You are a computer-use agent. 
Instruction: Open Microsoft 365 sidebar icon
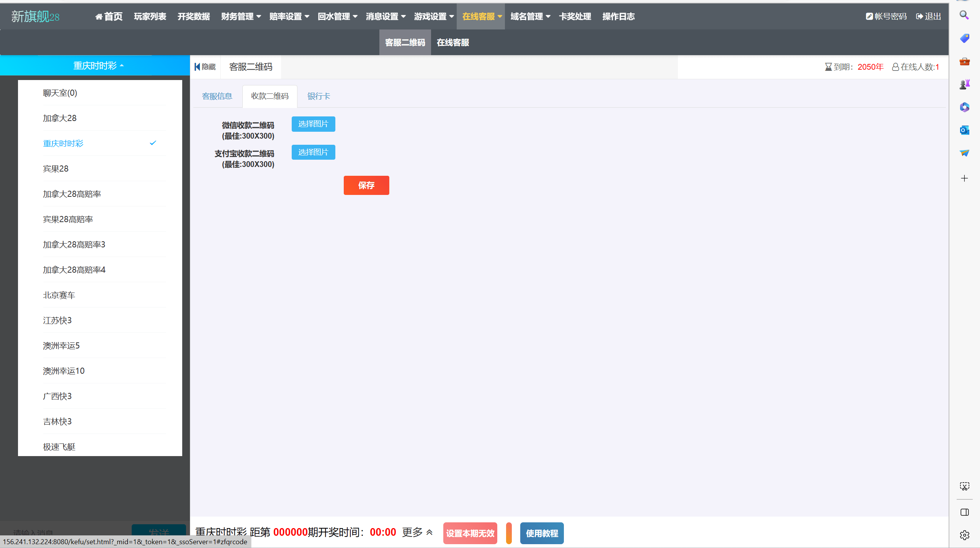tap(964, 107)
